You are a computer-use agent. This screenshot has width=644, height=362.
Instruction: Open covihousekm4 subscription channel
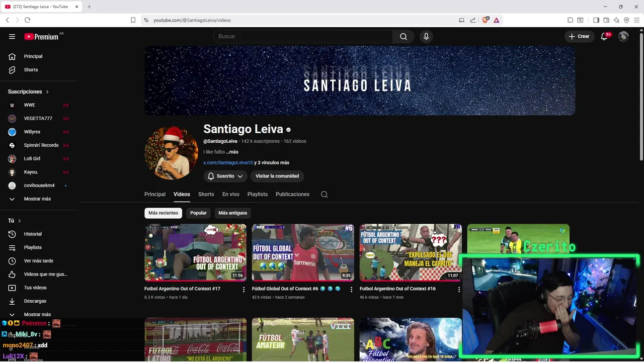tap(38, 186)
